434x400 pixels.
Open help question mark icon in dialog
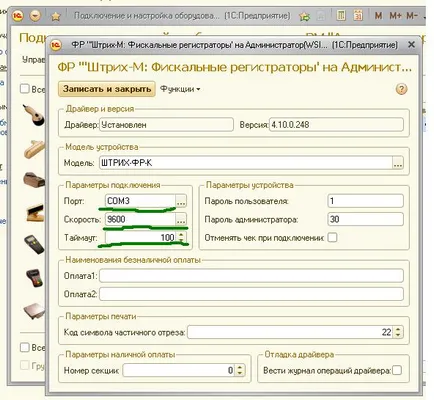pos(401,89)
